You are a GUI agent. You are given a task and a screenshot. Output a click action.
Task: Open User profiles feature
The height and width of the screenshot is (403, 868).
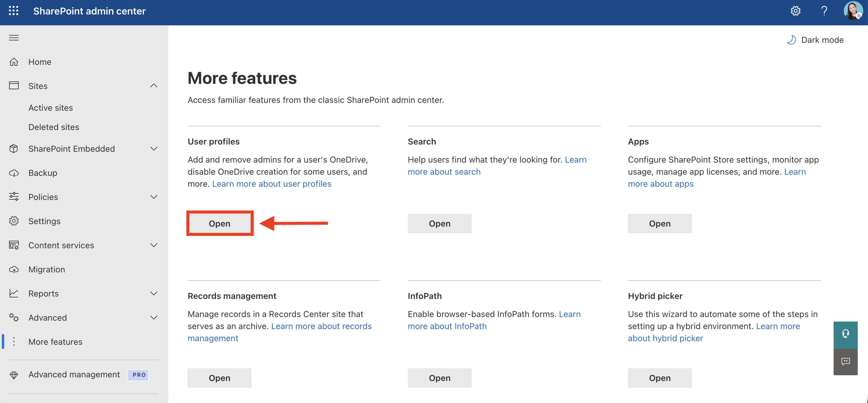point(219,224)
